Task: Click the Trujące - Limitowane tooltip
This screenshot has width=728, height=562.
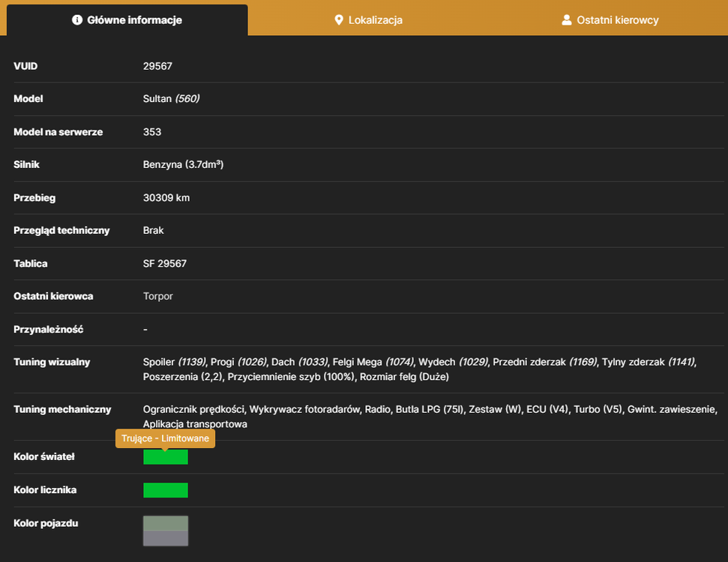Action: [x=165, y=438]
